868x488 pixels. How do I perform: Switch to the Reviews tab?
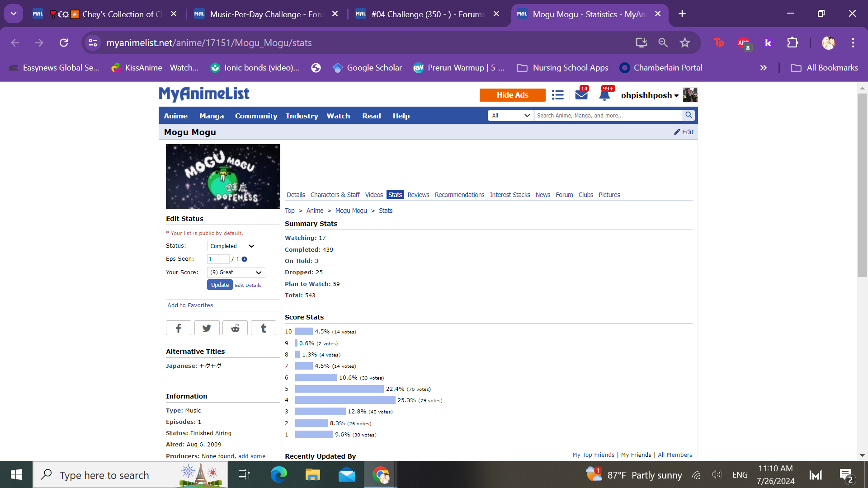click(x=418, y=195)
